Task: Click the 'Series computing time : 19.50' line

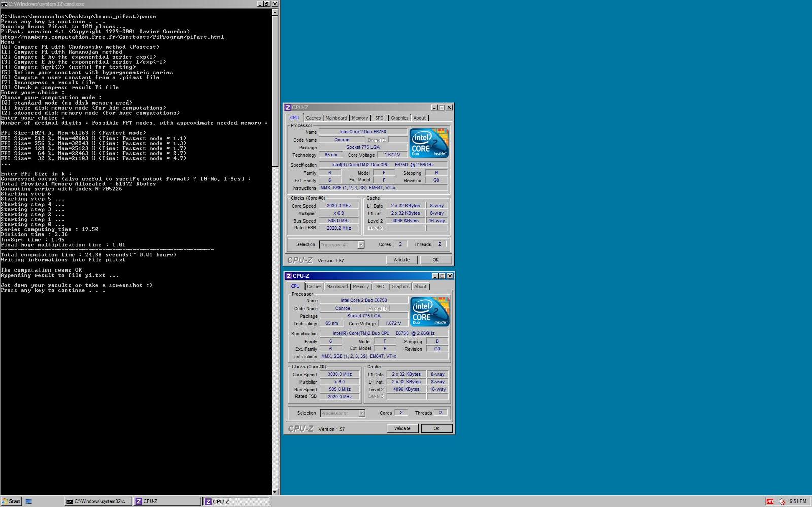Action: [50, 229]
